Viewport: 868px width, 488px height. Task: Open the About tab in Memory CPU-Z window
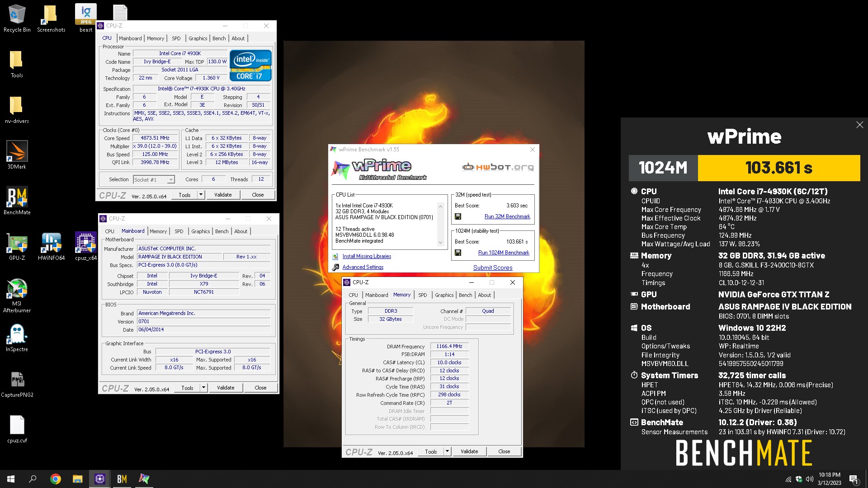point(484,295)
